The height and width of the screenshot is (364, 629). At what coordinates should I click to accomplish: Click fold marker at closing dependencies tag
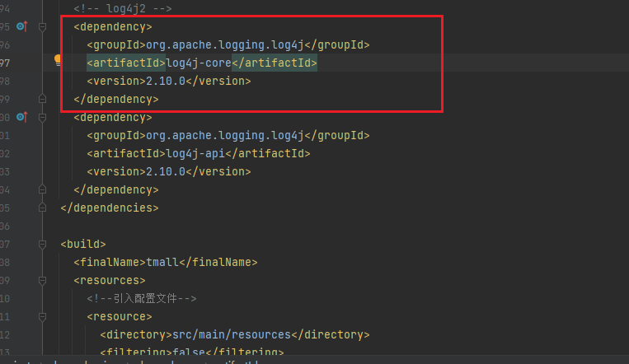tap(44, 208)
